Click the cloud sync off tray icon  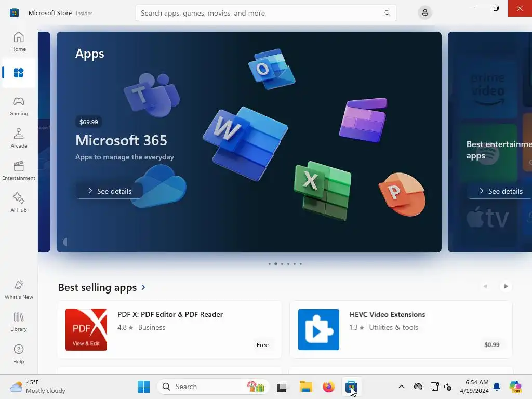coord(418,387)
